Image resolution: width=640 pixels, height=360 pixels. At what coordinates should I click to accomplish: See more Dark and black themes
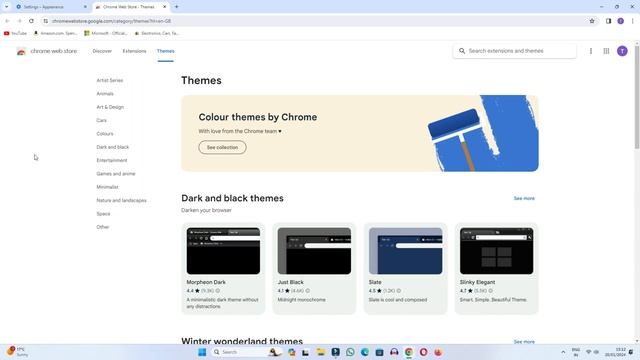pos(524,198)
